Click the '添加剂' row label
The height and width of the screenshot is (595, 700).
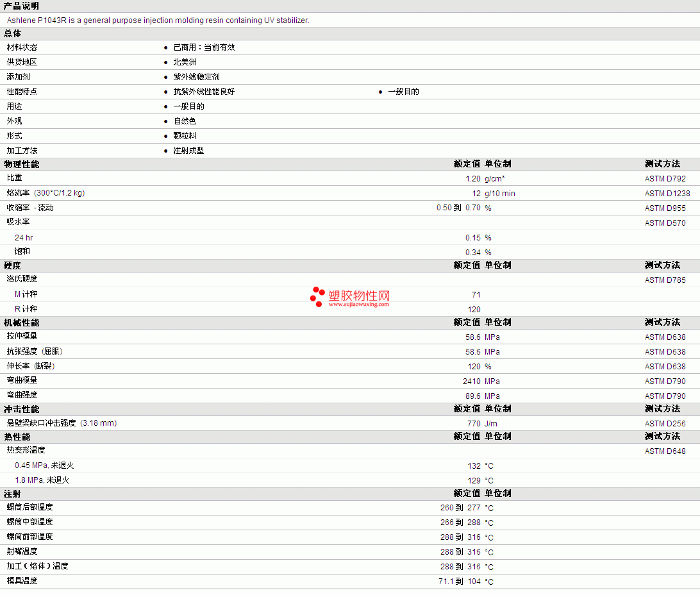click(19, 77)
